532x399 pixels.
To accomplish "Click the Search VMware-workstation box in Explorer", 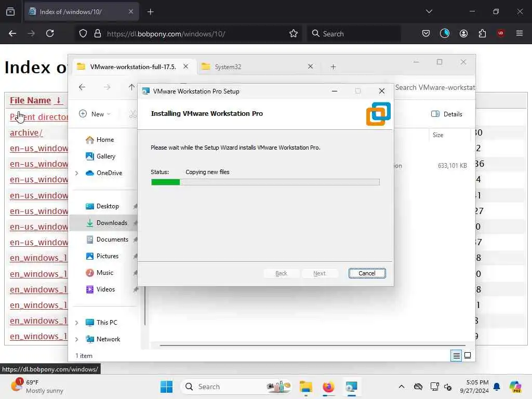I will [x=435, y=87].
